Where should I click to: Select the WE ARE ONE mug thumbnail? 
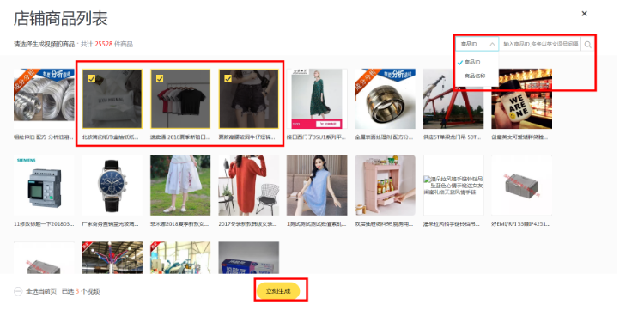[x=521, y=99]
